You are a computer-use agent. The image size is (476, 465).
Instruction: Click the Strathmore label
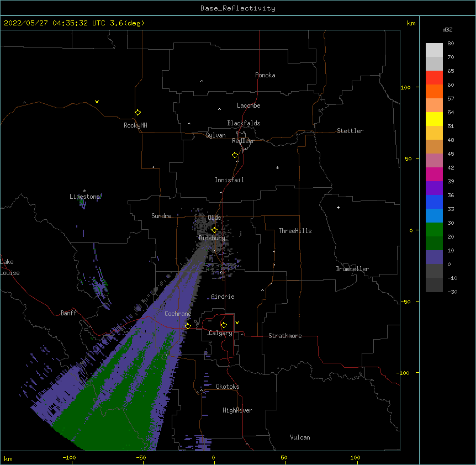[x=285, y=336]
